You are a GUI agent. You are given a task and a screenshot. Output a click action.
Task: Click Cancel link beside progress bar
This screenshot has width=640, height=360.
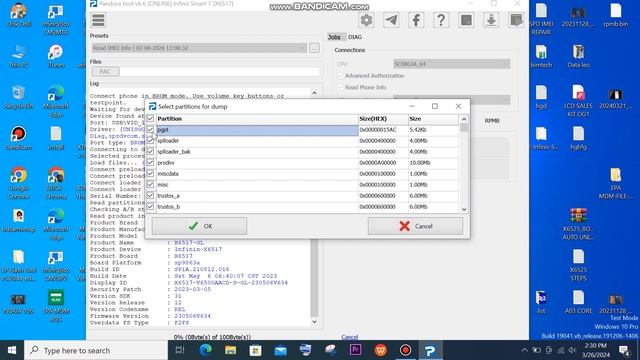[350, 337]
